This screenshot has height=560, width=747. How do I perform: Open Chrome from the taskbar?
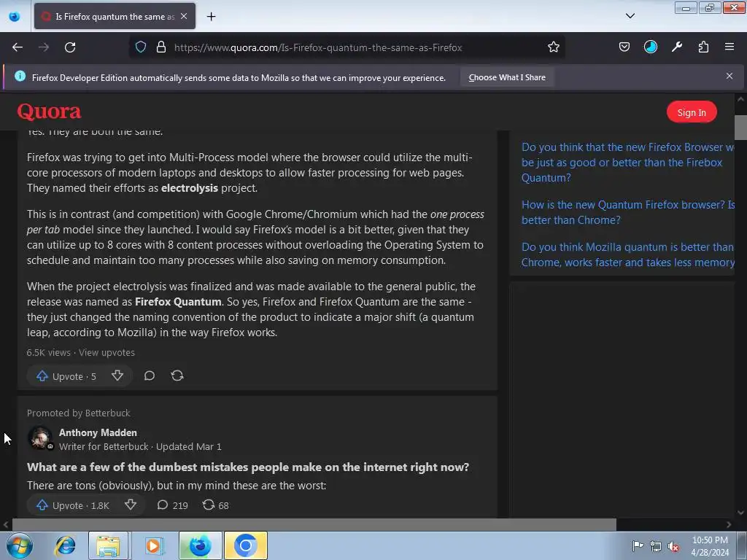pos(245,545)
